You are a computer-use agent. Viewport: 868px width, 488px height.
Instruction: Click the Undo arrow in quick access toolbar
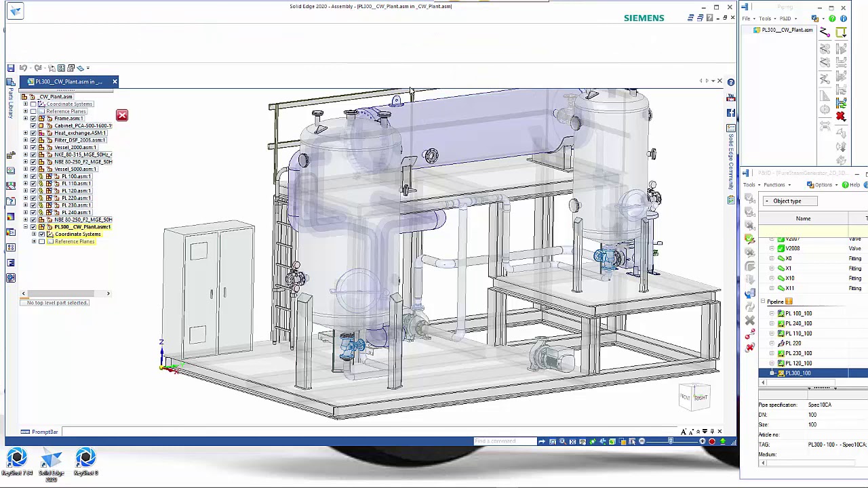(x=23, y=68)
